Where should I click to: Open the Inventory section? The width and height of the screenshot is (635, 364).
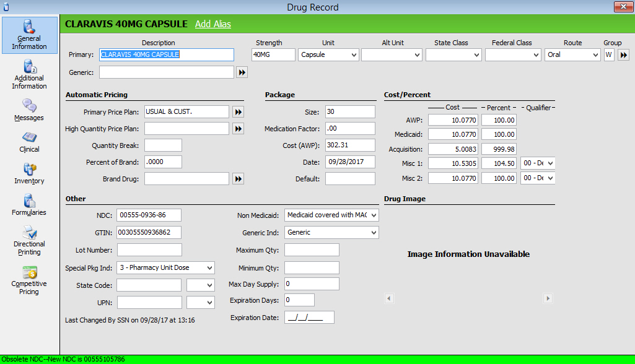point(29,173)
